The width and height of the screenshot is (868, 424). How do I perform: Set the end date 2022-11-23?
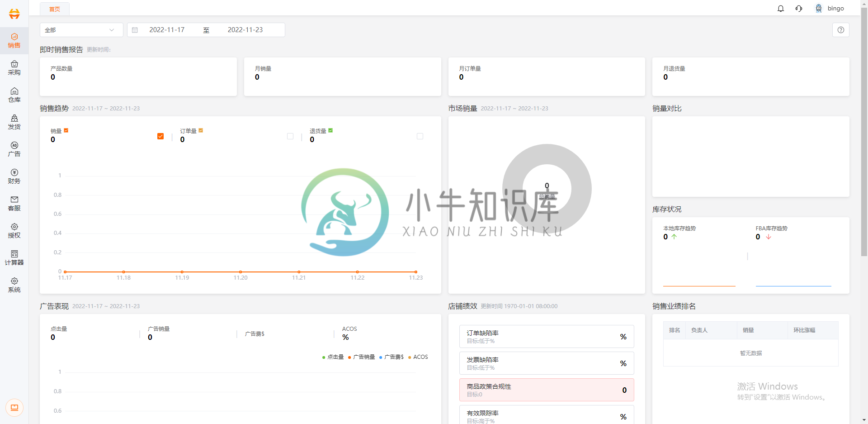(245, 30)
